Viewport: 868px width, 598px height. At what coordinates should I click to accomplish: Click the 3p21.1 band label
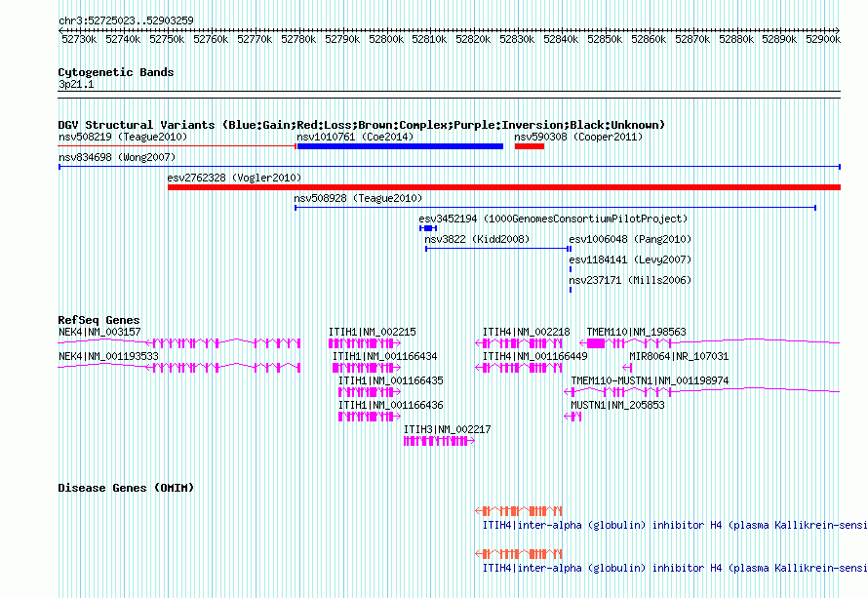coord(76,84)
